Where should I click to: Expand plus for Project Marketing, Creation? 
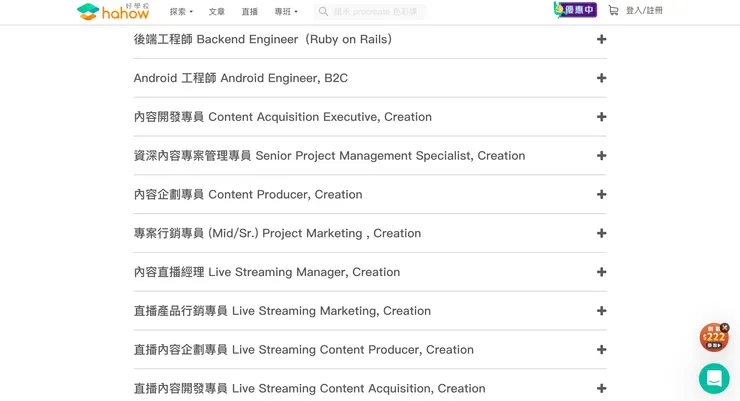click(601, 233)
